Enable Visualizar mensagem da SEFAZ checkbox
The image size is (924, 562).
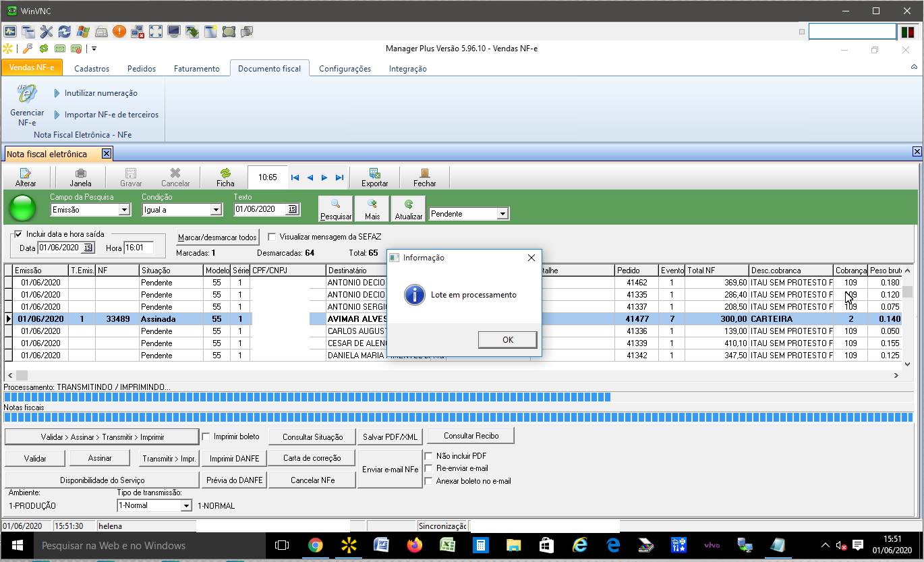coord(272,237)
